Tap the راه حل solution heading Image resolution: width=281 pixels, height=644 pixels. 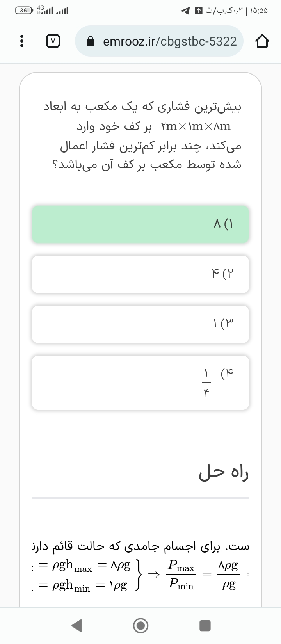(x=224, y=473)
